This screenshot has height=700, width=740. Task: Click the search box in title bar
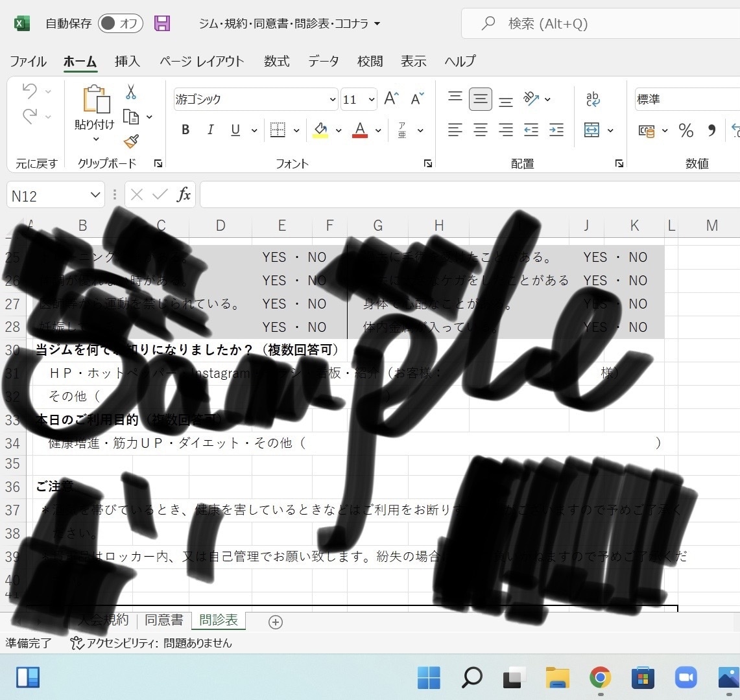click(601, 23)
